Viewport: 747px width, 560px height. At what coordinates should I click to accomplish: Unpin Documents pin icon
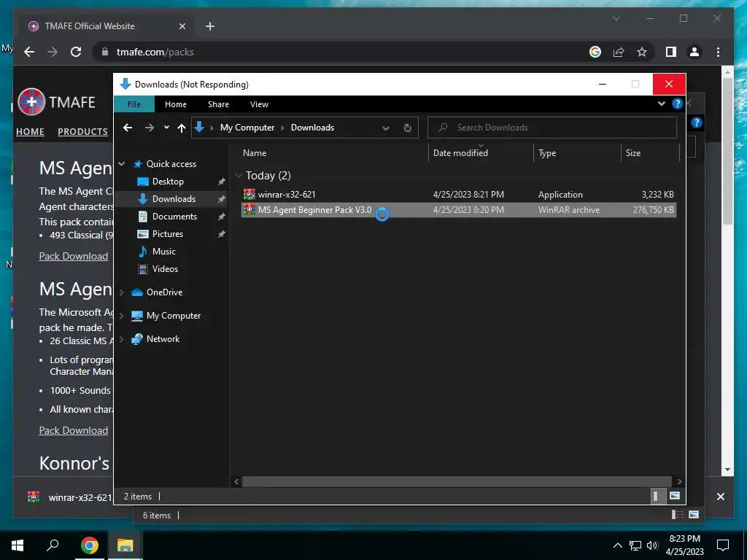(x=222, y=217)
